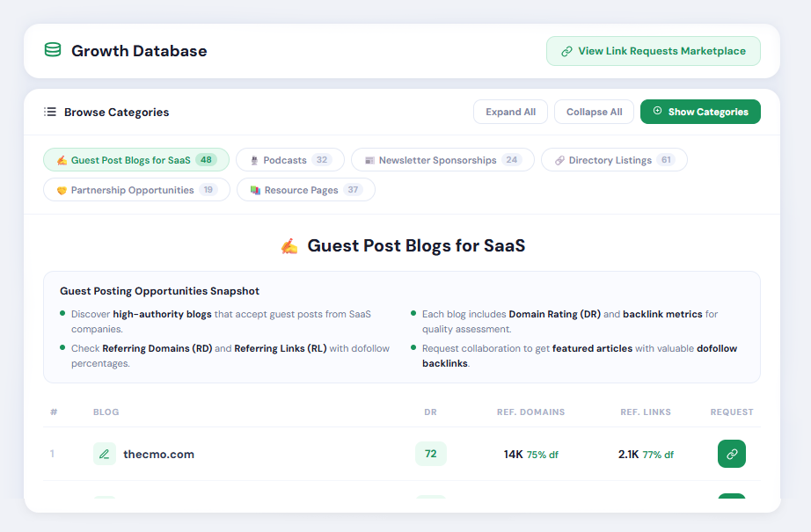Viewport: 811px width, 532px height.
Task: Click the 61 count badge on Directory Listings
Action: click(x=666, y=160)
